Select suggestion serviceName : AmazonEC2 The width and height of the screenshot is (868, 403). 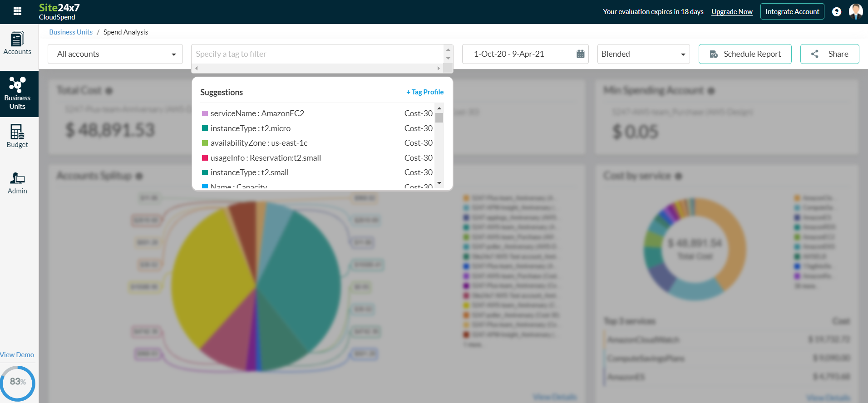[317, 113]
